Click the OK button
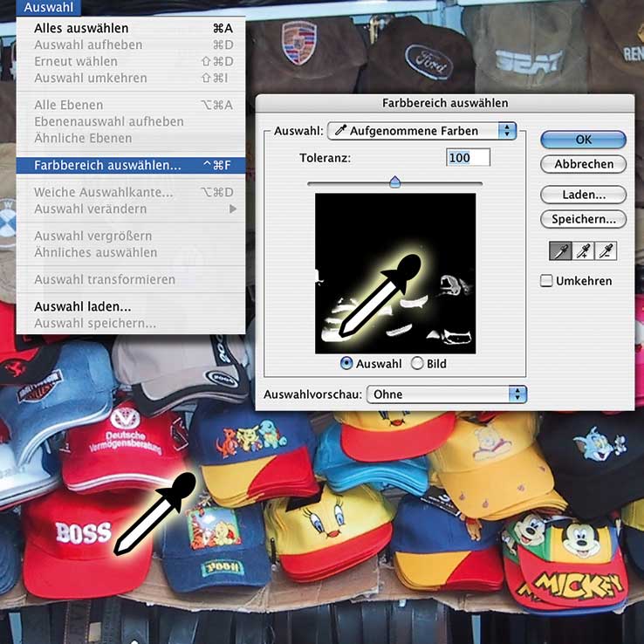 [583, 140]
